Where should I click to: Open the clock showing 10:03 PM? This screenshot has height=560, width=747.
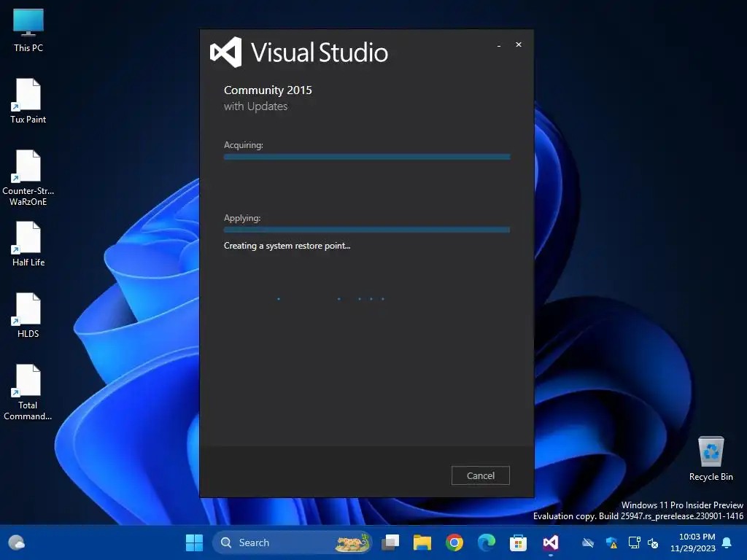pos(693,542)
